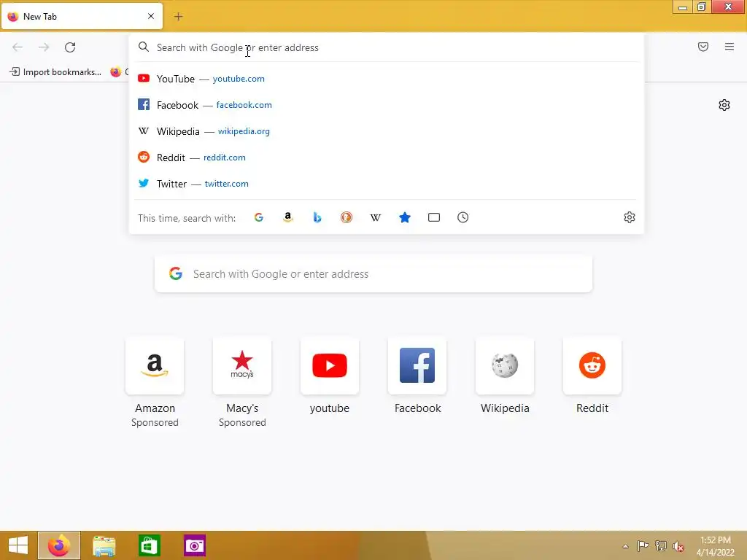The image size is (747, 560).
Task: Click the page's Google search box
Action: 373,274
